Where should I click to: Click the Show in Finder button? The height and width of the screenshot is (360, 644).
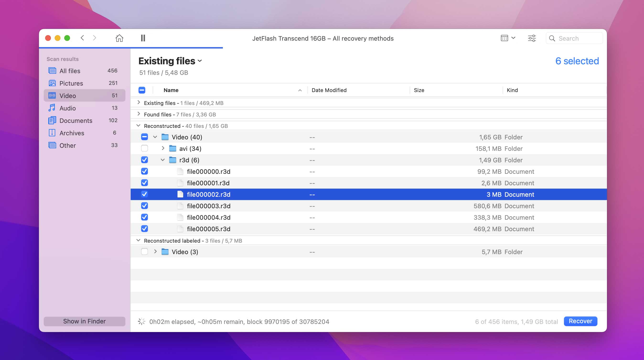tap(84, 321)
